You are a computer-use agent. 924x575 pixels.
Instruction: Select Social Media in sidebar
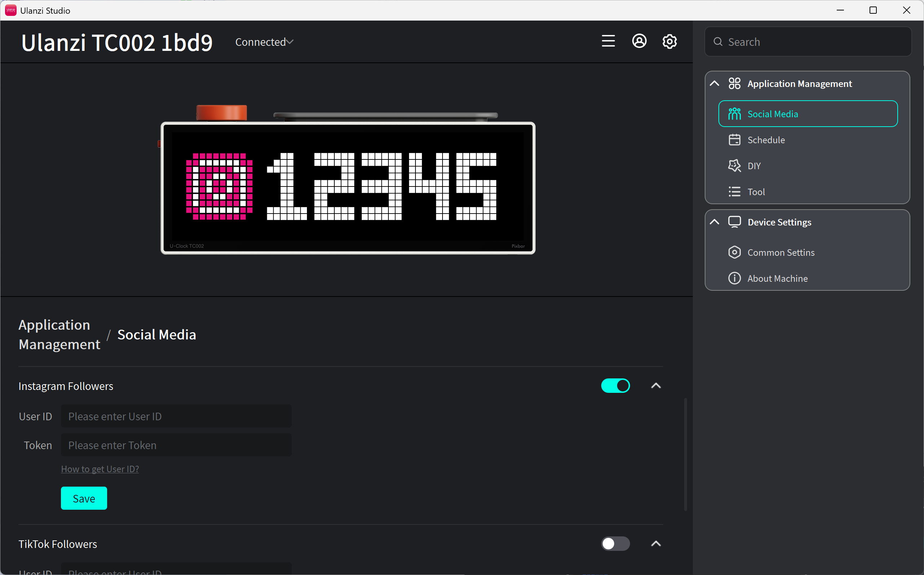click(x=808, y=114)
